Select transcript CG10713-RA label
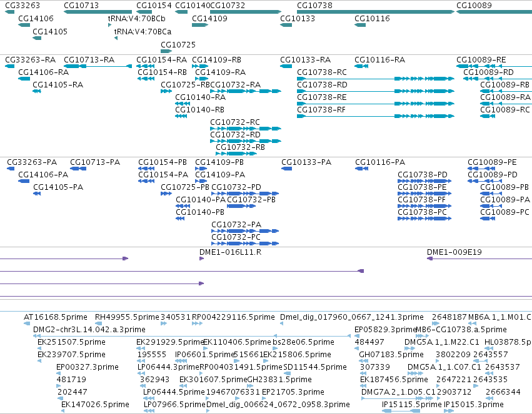Screen dimensions: 532x414 click(89, 59)
